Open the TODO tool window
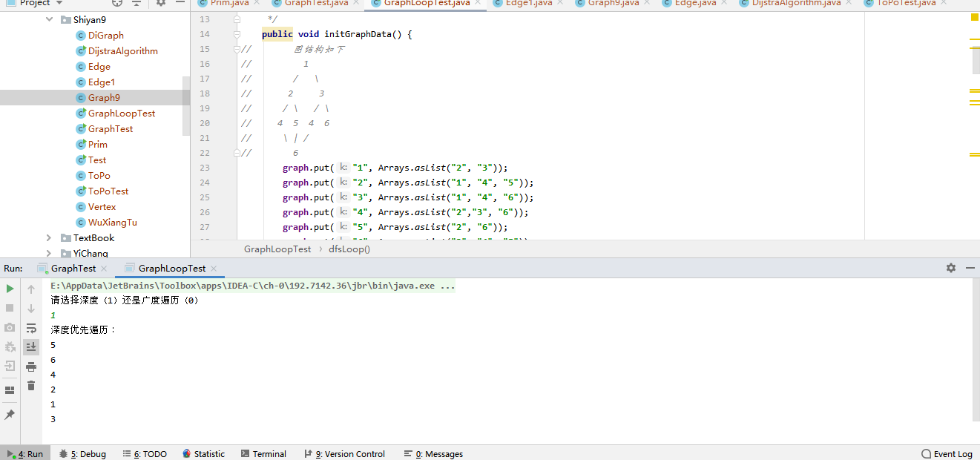 (x=145, y=453)
